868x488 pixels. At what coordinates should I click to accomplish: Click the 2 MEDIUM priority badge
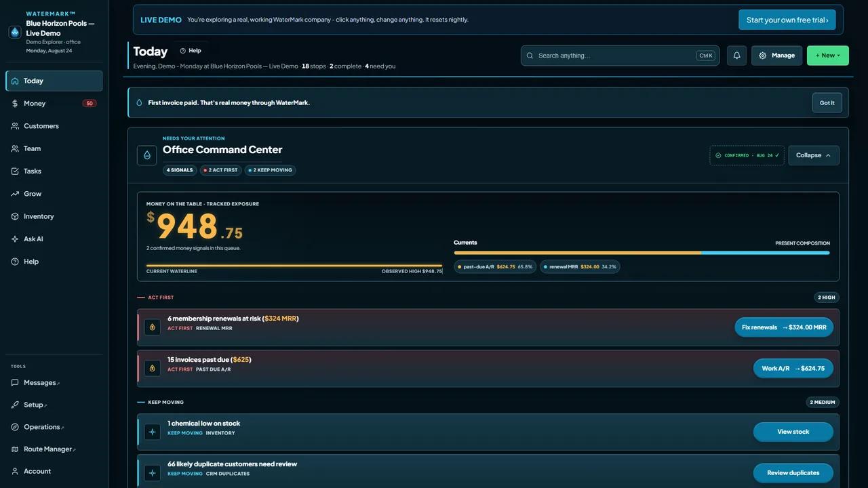[x=823, y=402]
